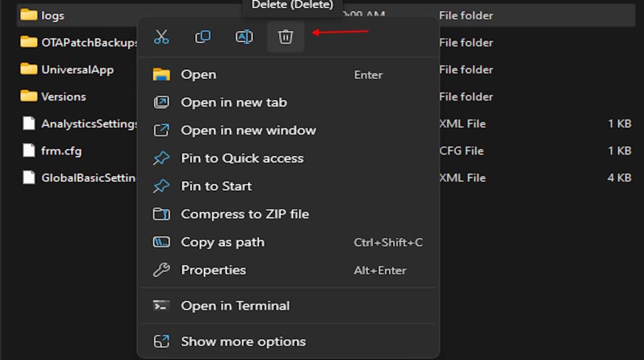Select the GlobalBasicSettings XML file
644x360 pixels.
[x=88, y=178]
